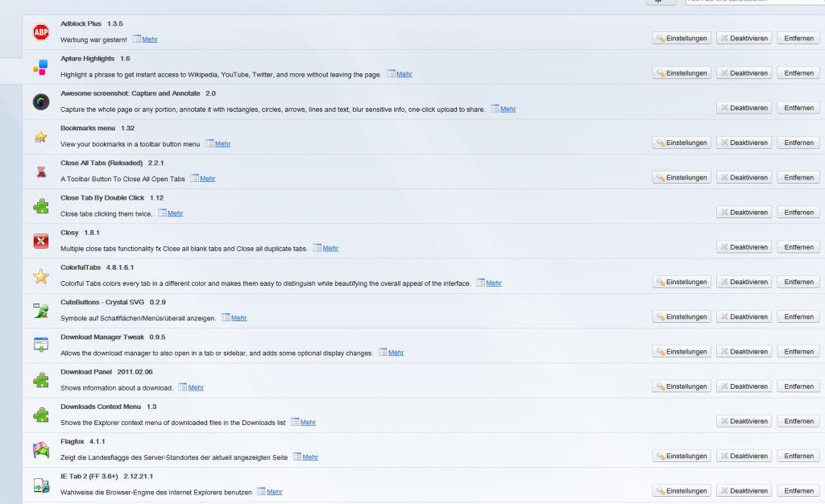The height and width of the screenshot is (504, 825).
Task: Click the ColorfulTabs star icon
Action: click(x=41, y=276)
